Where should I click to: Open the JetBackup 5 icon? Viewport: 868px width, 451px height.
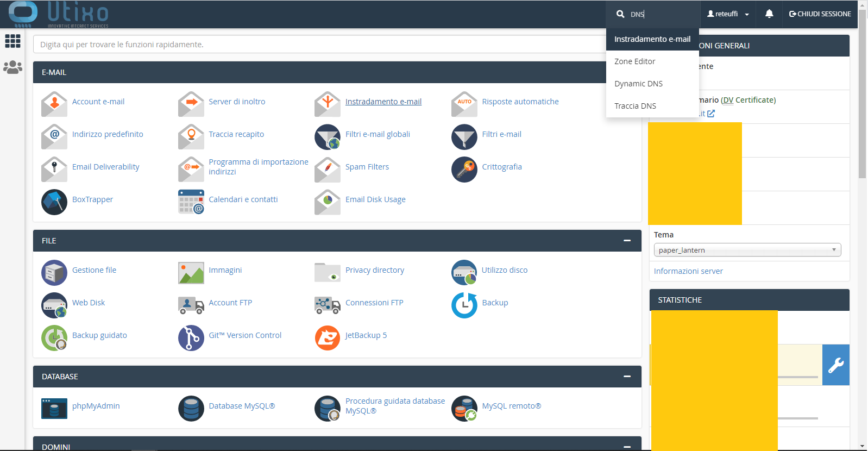coord(328,338)
